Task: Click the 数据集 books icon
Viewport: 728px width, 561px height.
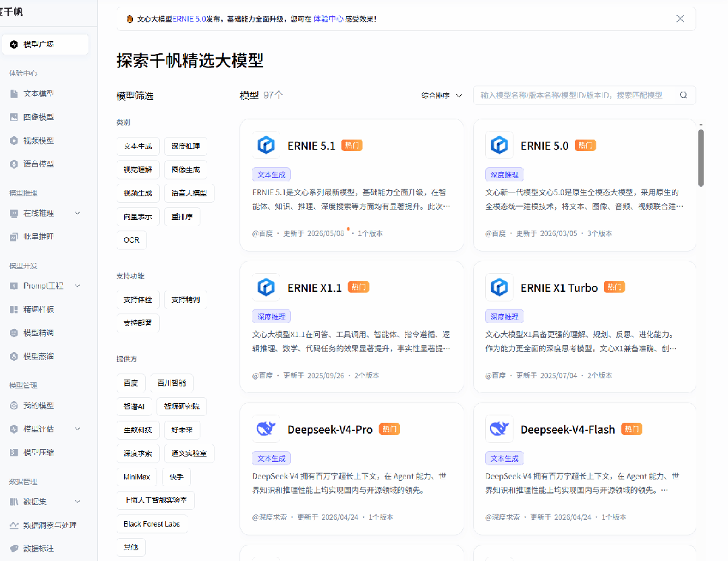Action: coord(14,502)
